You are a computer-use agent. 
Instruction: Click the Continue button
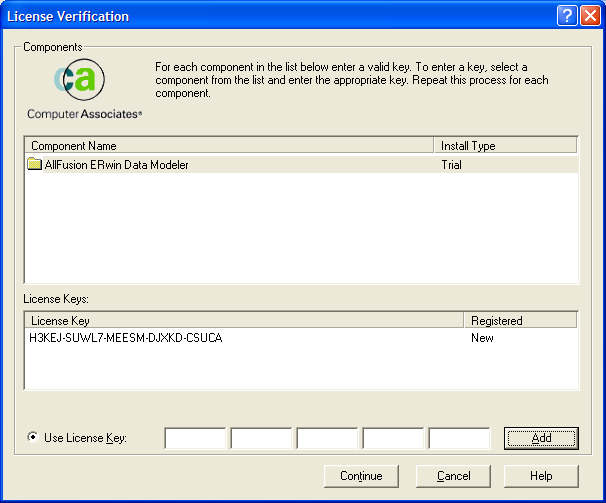click(361, 476)
